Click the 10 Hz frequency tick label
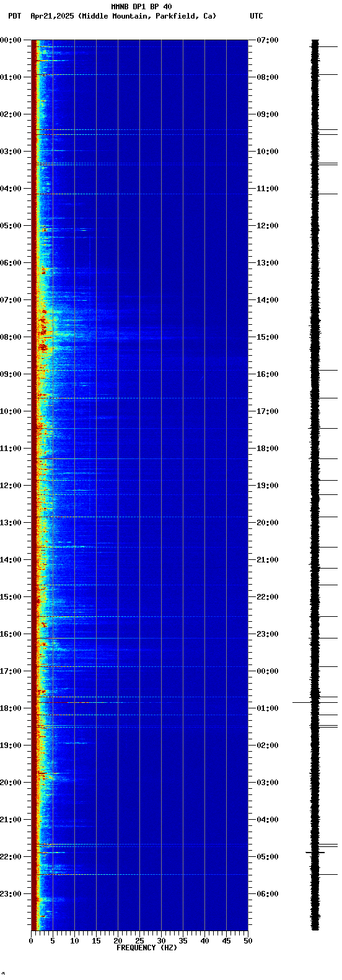Screen dimensions: 342x980 [74, 941]
